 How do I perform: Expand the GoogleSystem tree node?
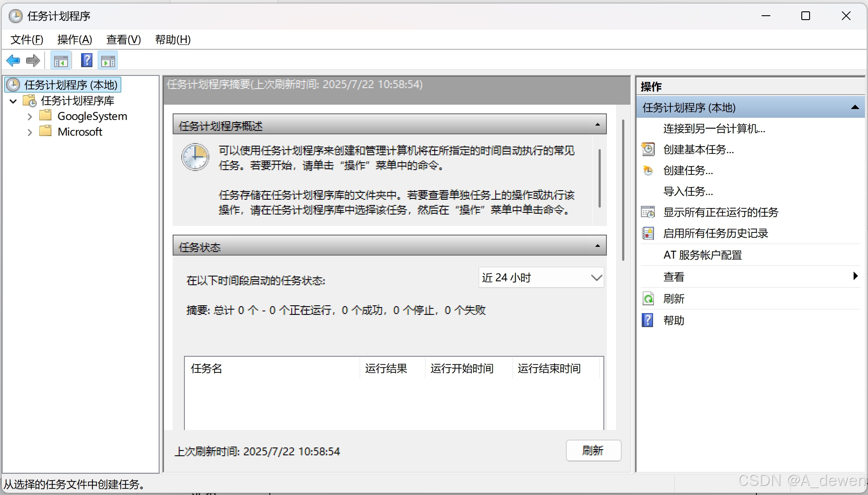(30, 117)
